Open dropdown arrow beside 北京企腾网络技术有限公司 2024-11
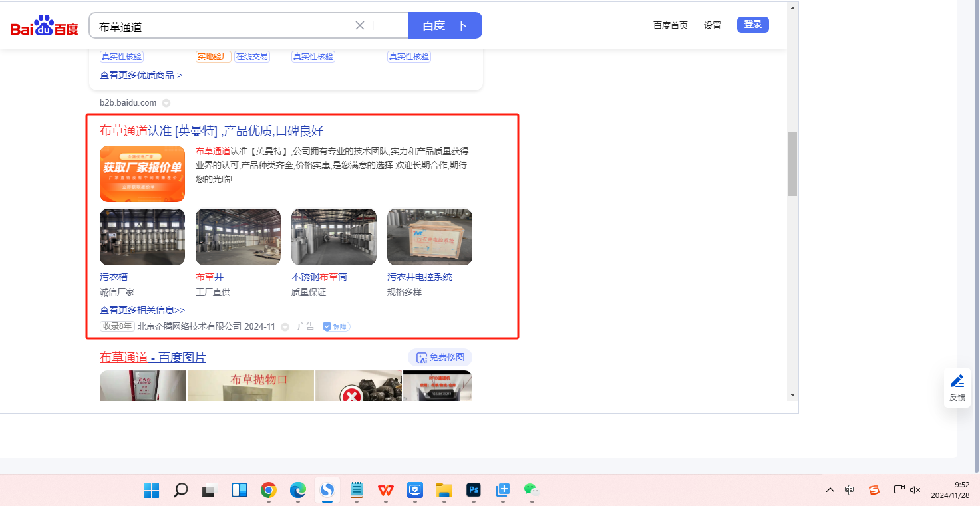This screenshot has height=506, width=980. pos(285,327)
